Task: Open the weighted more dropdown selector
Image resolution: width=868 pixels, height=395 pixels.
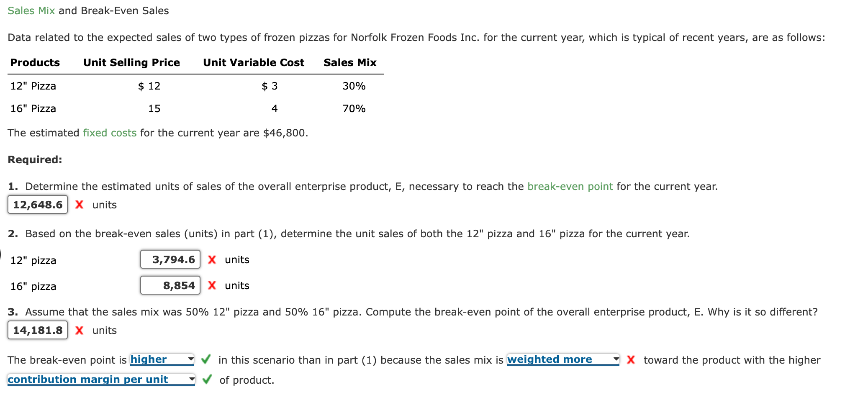Action: click(561, 359)
